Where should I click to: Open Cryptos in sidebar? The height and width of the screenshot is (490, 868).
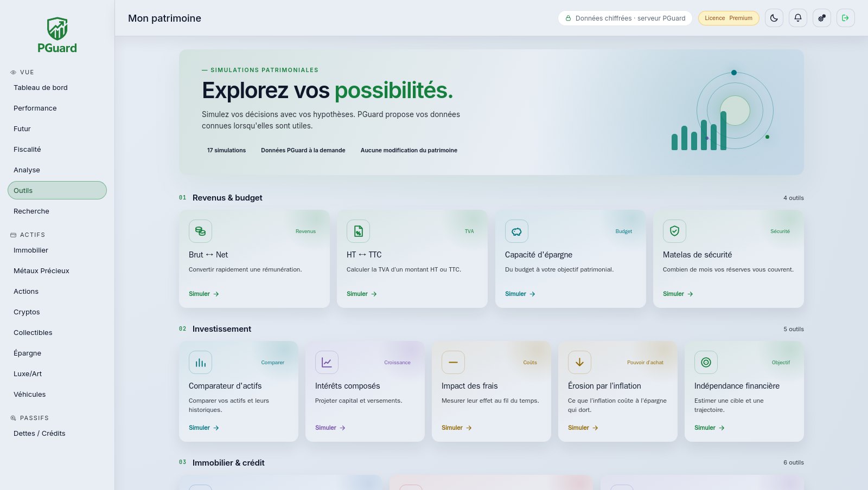point(57,312)
